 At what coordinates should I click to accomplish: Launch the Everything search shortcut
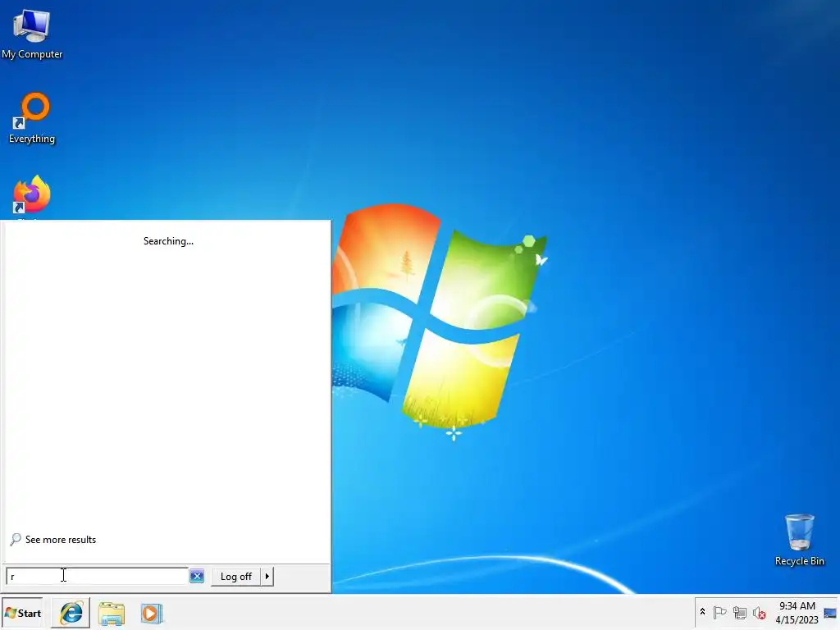point(32,118)
